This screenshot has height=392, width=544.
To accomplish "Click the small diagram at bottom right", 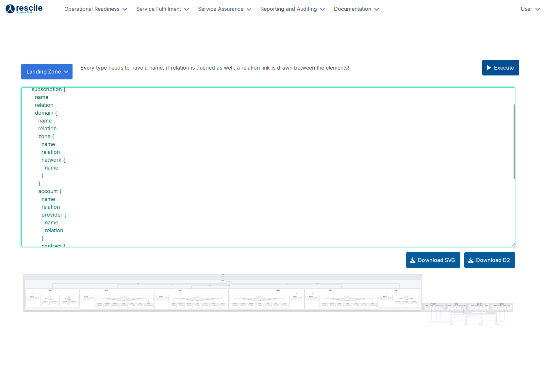I will coord(468,314).
